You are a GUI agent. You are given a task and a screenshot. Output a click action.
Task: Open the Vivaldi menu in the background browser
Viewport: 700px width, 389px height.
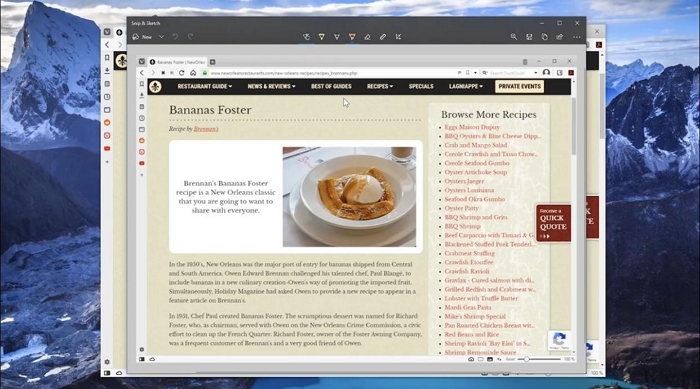click(107, 32)
